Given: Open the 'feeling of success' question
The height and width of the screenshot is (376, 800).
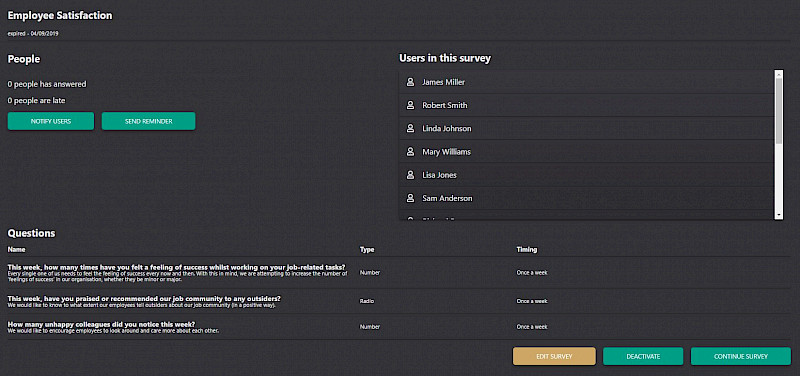Looking at the screenshot, I should point(177,267).
